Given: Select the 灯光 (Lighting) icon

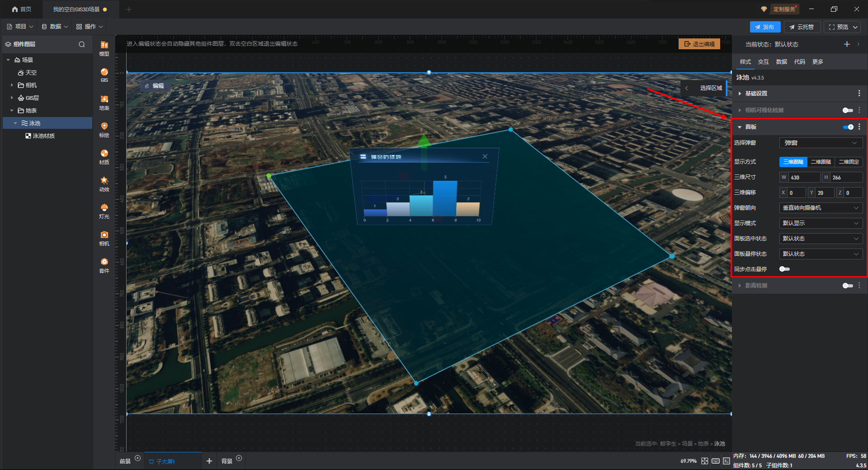Looking at the screenshot, I should 104,211.
